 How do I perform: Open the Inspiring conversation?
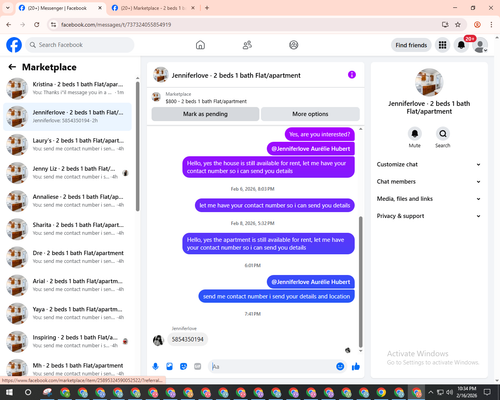pos(67,341)
